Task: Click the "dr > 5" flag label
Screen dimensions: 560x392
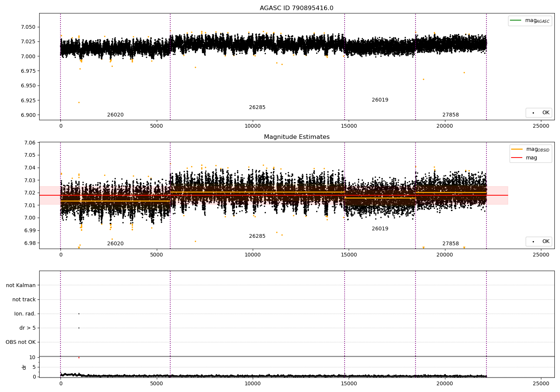Action: 28,328
